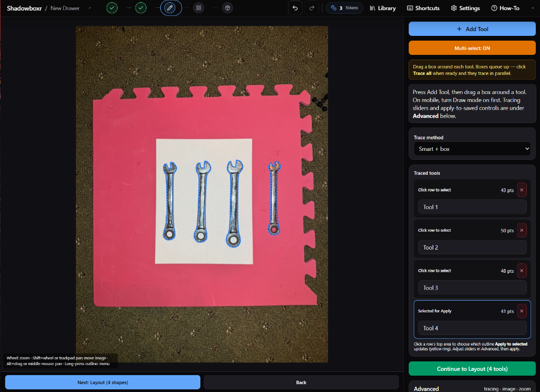The height and width of the screenshot is (392, 540).
Task: Toggle the Multi-select ON button
Action: click(x=472, y=48)
